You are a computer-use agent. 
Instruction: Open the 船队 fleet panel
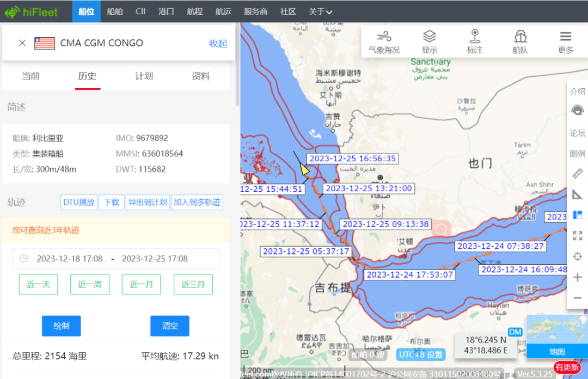pyautogui.click(x=520, y=42)
